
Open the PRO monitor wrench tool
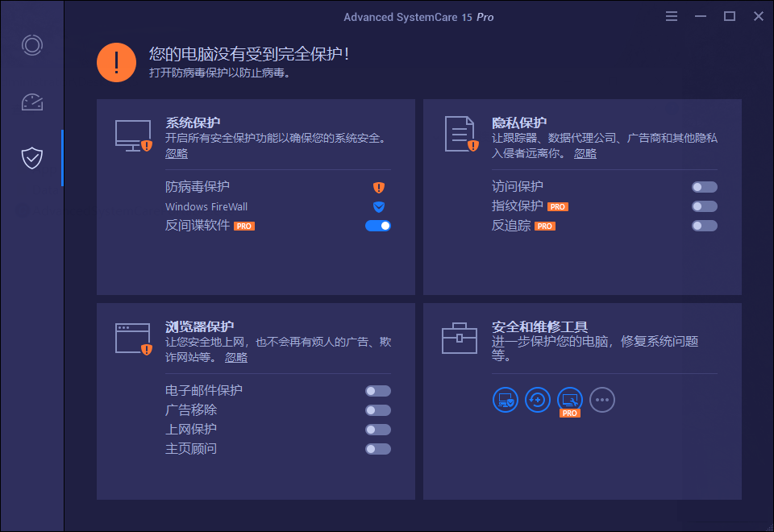tap(570, 401)
